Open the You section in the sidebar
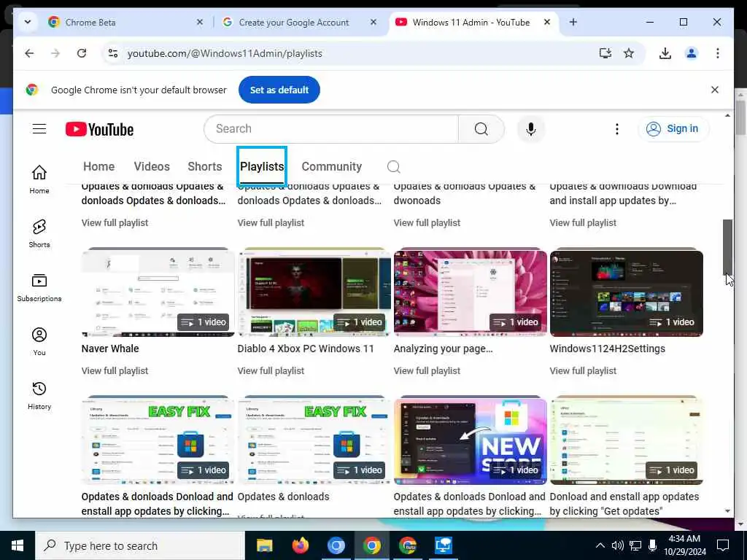 [39, 341]
